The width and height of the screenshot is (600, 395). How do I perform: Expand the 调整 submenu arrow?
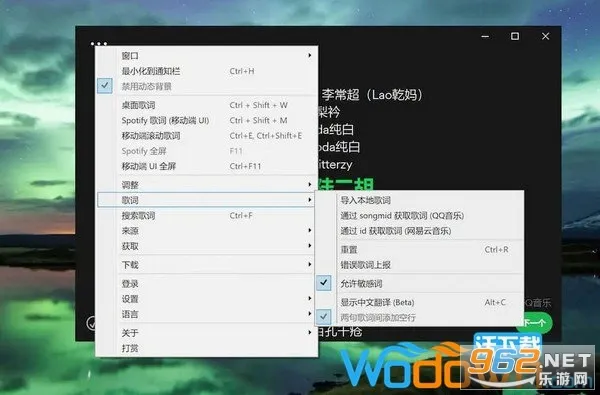tap(310, 184)
